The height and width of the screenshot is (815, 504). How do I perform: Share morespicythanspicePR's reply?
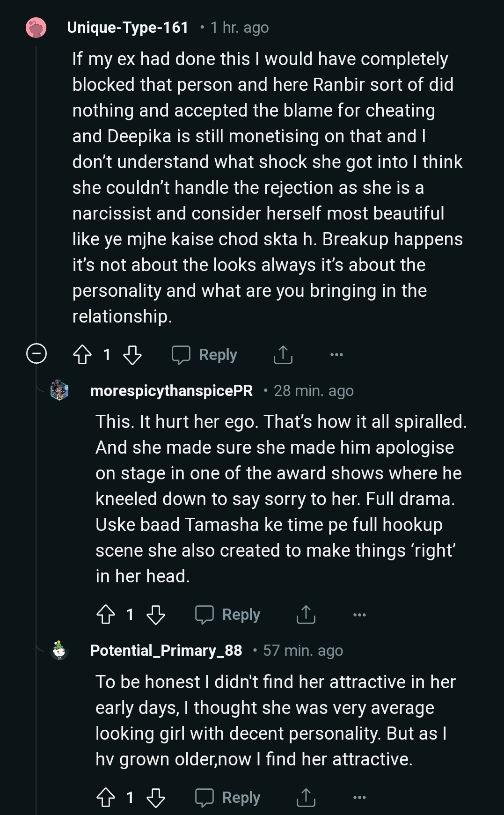[306, 615]
